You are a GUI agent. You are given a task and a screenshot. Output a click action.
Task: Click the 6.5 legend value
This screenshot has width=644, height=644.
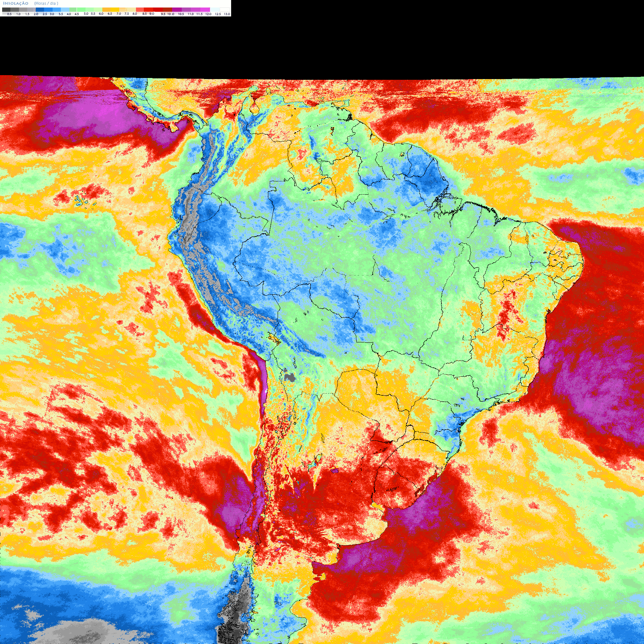(110, 14)
